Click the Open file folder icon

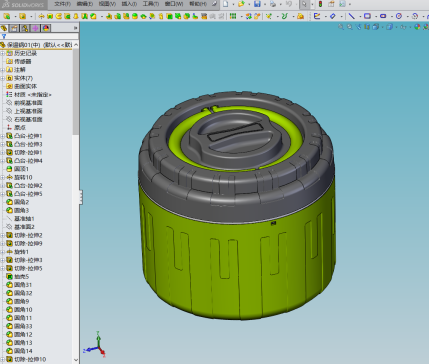241,4
